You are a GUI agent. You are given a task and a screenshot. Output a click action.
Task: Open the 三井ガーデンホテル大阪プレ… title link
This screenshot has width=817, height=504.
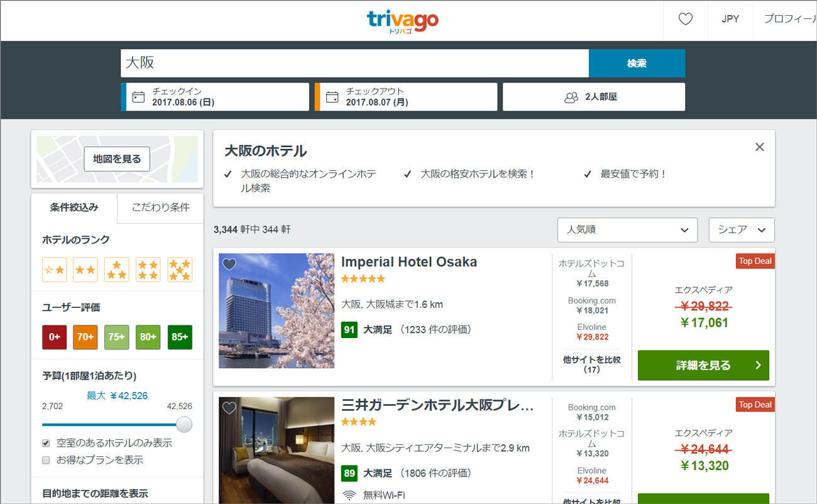(x=437, y=405)
